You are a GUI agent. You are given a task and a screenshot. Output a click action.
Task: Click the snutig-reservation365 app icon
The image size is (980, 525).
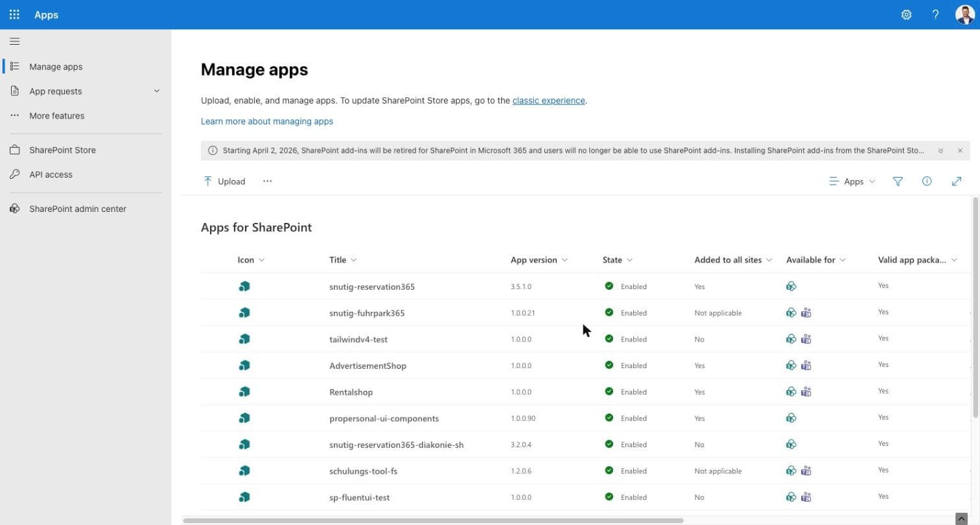[x=244, y=286]
